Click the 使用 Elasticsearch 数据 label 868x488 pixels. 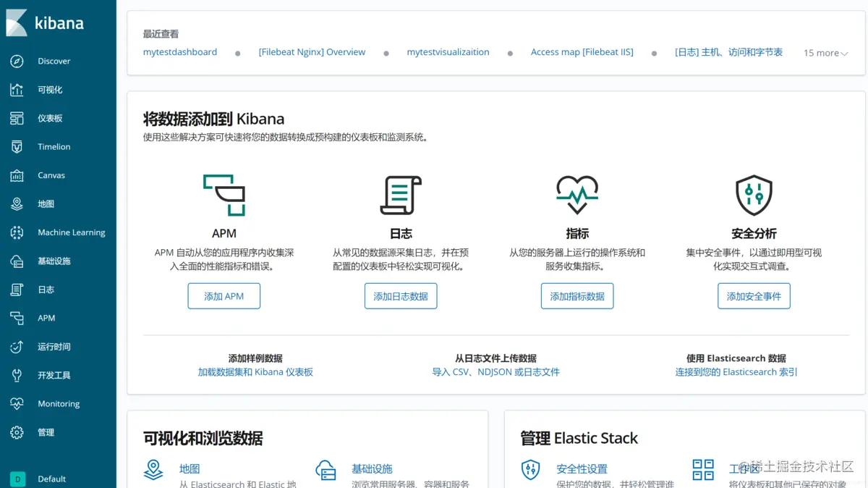coord(736,358)
